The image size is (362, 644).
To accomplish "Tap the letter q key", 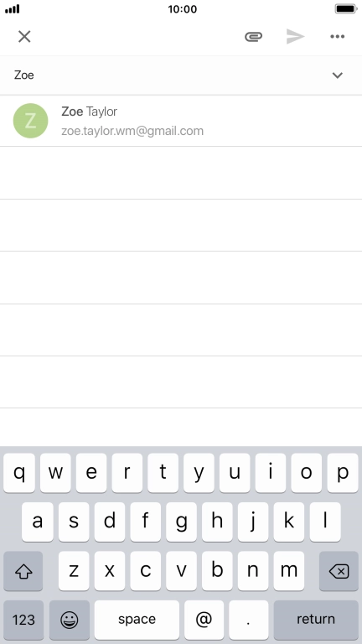I will (x=19, y=473).
